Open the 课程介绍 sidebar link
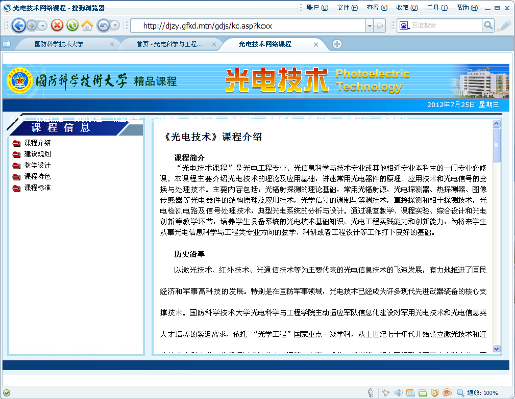 (x=37, y=143)
